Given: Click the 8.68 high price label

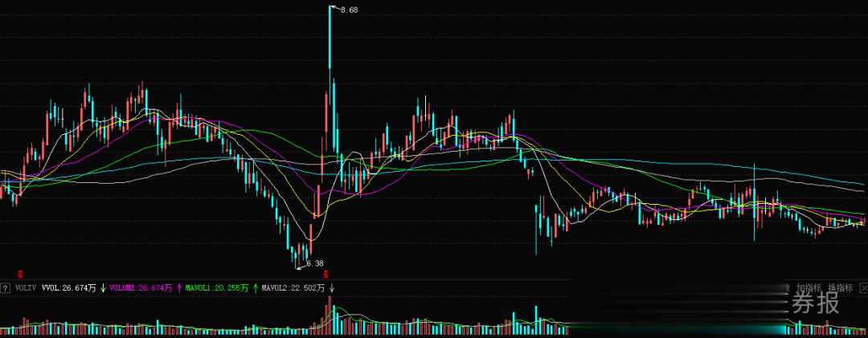Looking at the screenshot, I should tap(349, 10).
